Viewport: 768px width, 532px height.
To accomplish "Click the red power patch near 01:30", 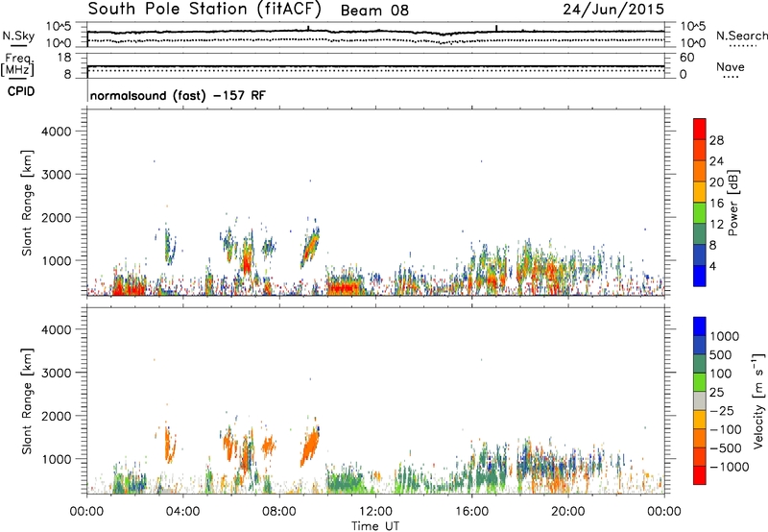I will 129,288.
